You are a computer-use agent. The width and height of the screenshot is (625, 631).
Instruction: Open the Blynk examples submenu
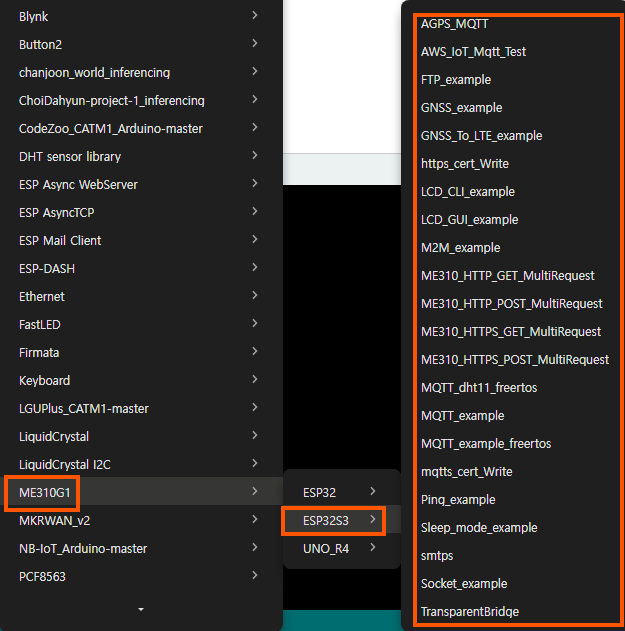pyautogui.click(x=141, y=16)
